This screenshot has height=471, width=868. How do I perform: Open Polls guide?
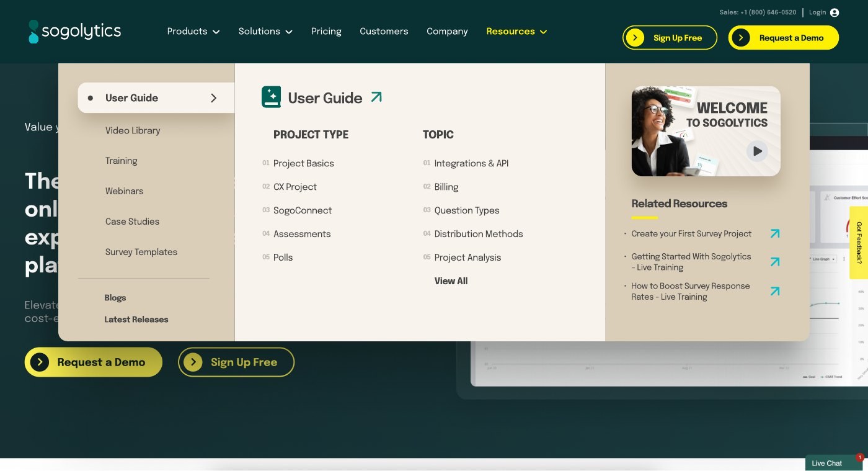[x=283, y=258]
